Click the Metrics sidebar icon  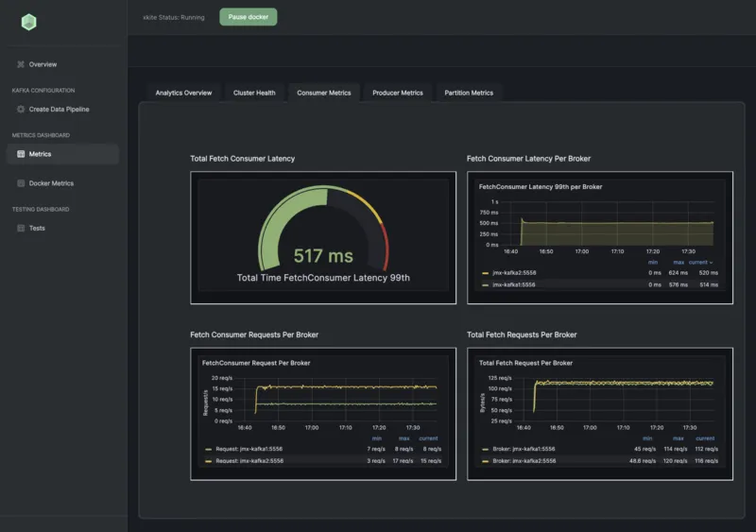[21, 154]
